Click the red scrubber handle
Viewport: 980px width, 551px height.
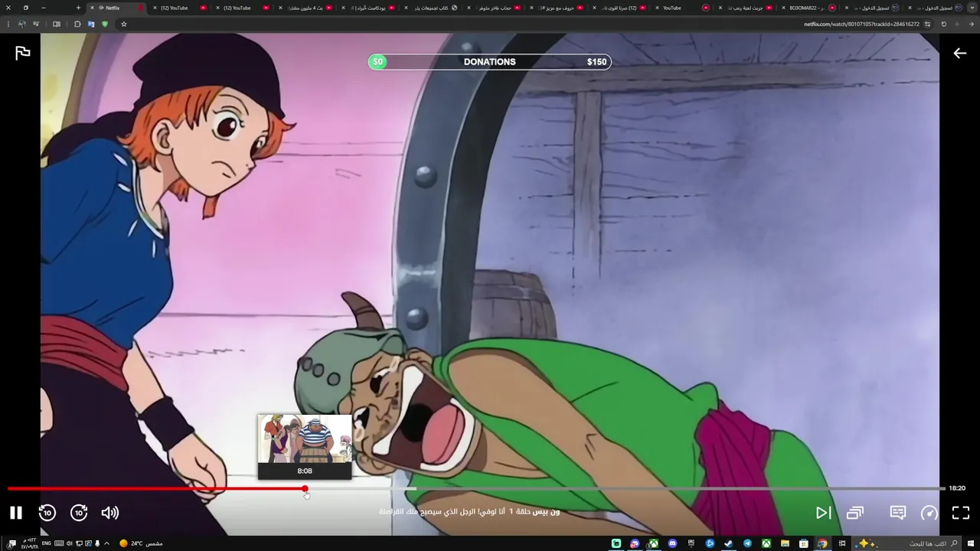305,488
